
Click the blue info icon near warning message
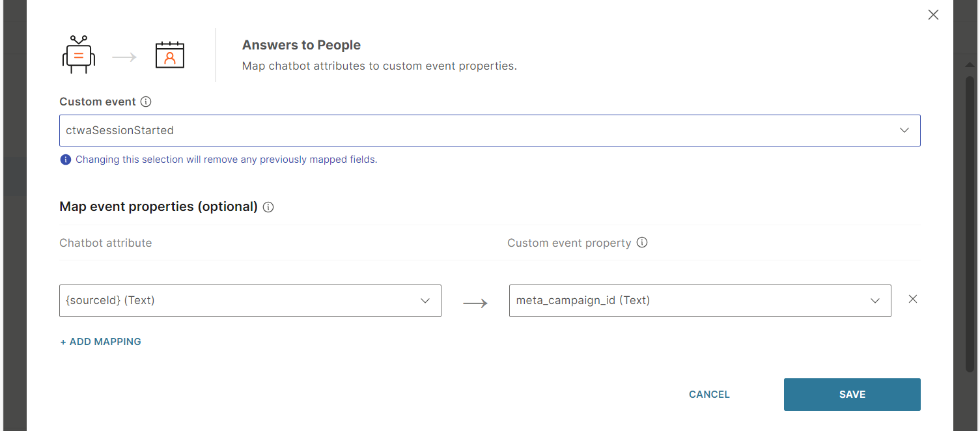[x=65, y=160]
